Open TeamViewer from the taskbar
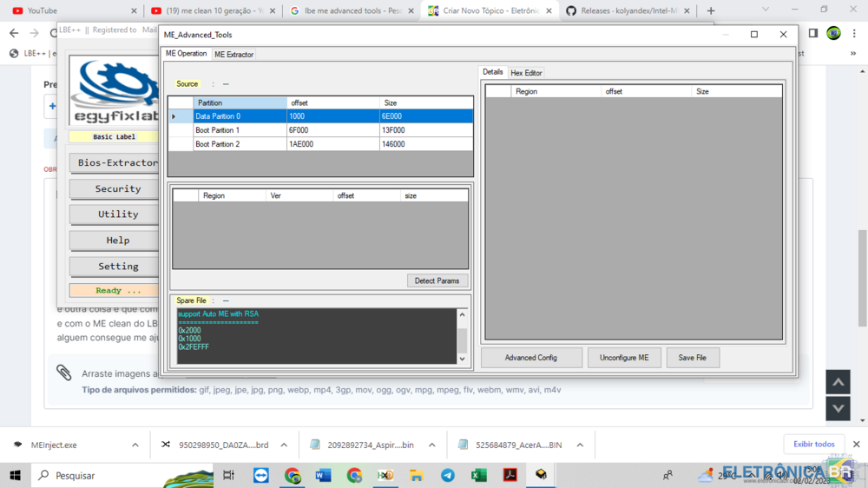The width and height of the screenshot is (868, 488). click(261, 475)
